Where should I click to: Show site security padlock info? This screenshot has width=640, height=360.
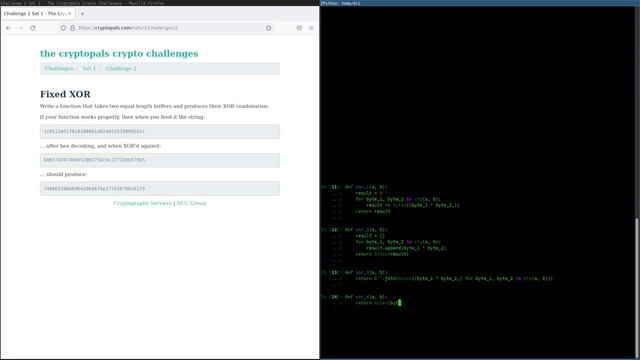pos(73,28)
